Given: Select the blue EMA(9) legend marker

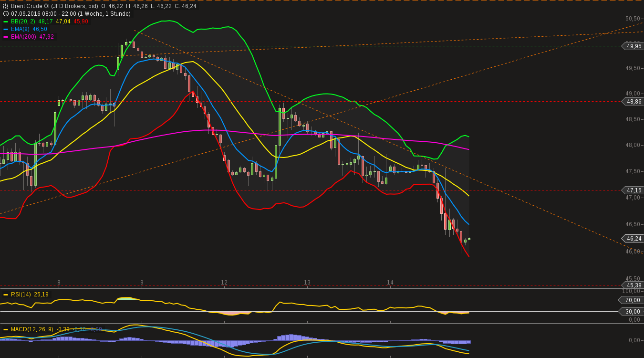Looking at the screenshot, I should [6, 29].
